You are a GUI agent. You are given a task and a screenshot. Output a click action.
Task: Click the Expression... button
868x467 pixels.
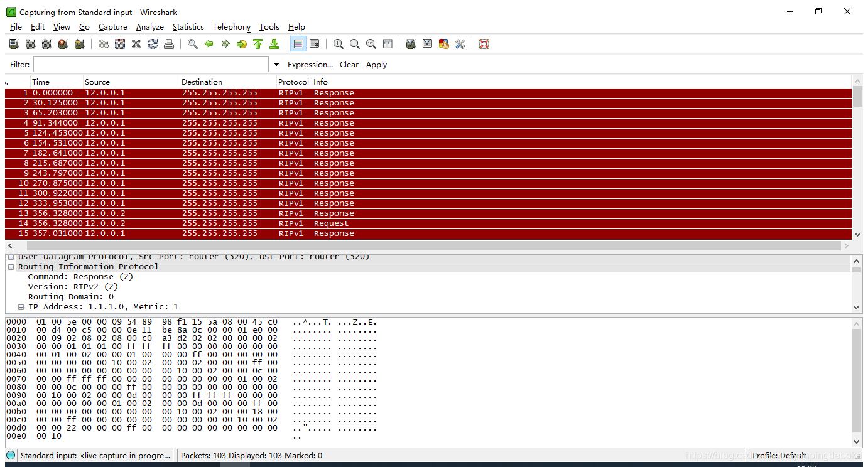tap(310, 65)
